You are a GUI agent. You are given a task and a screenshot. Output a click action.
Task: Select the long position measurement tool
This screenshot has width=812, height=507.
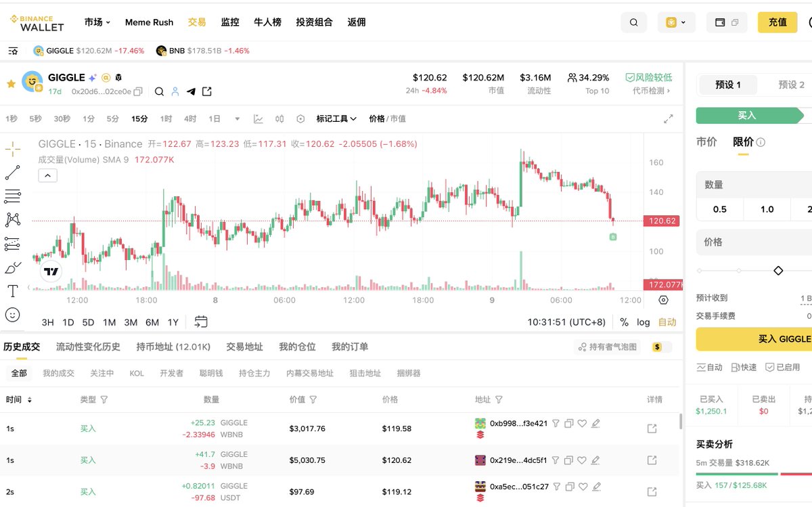click(12, 243)
